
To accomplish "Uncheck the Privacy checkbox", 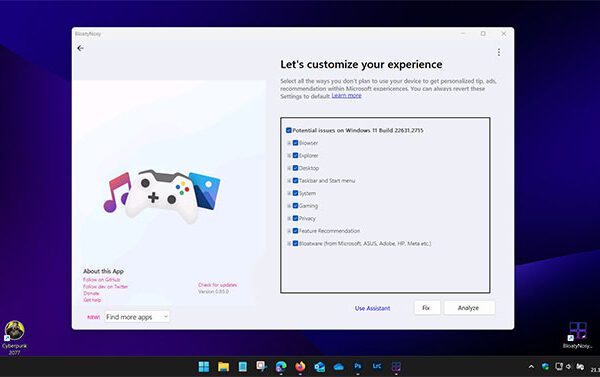I will click(295, 218).
